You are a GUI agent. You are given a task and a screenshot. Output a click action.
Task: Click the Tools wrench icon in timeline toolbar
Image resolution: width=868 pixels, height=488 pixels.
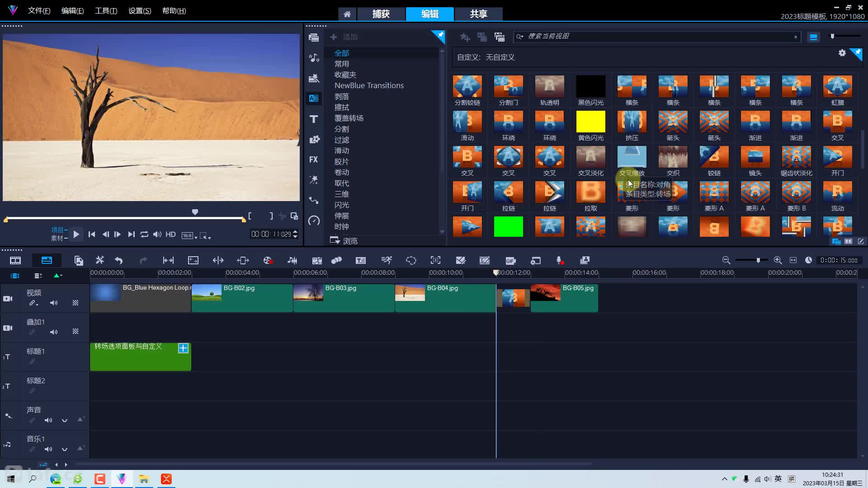(x=100, y=260)
